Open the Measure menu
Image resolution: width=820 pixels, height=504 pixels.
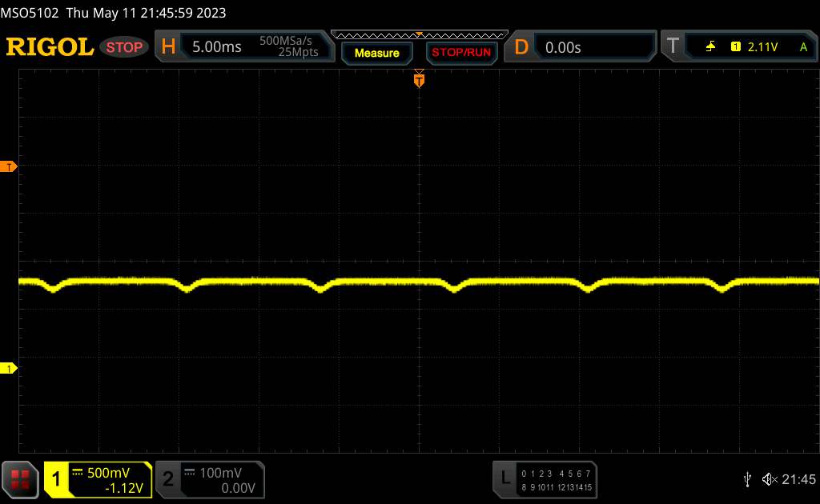pos(376,53)
